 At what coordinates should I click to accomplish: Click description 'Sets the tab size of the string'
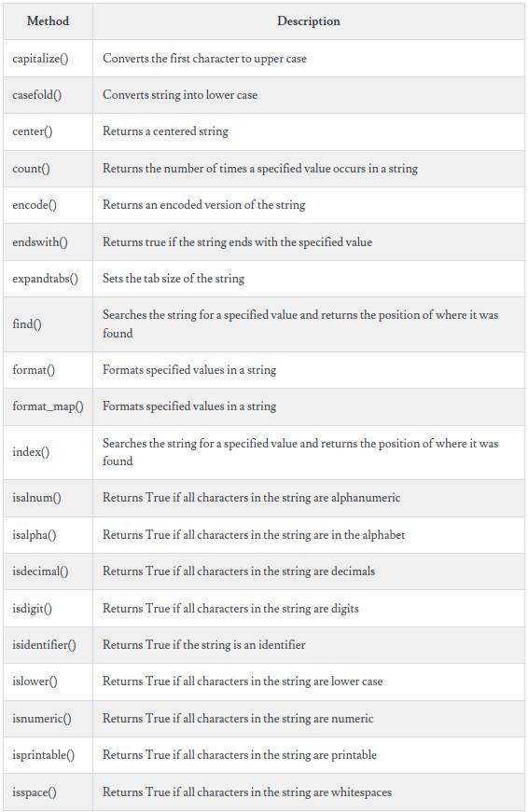pos(174,279)
